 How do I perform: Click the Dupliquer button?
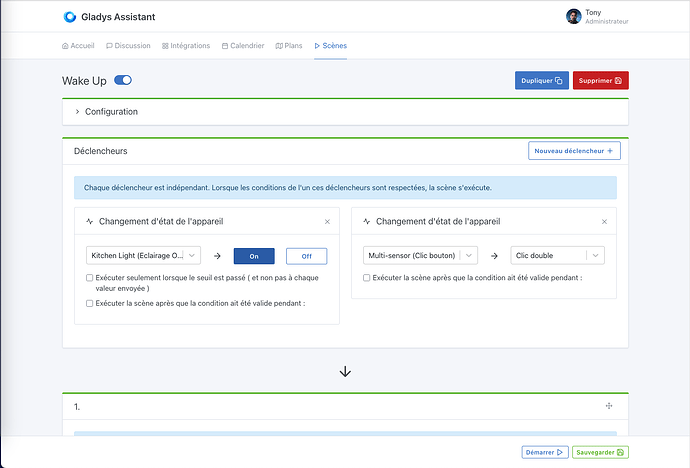tap(541, 80)
